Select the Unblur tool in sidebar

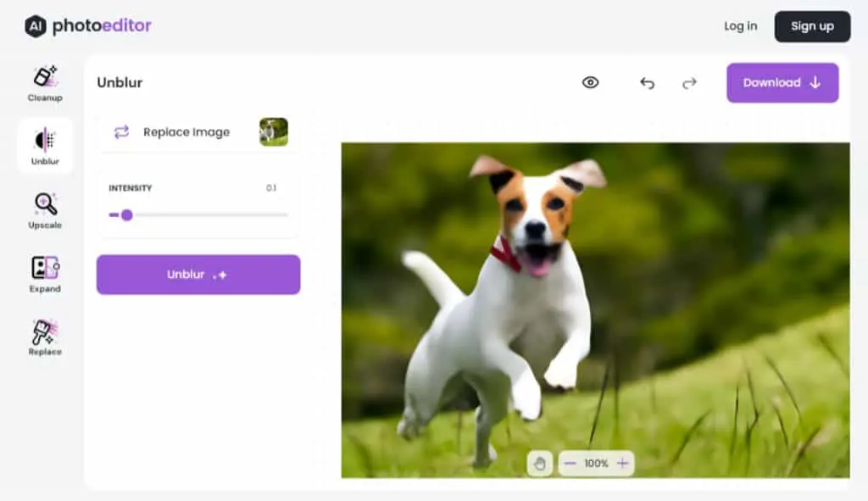pyautogui.click(x=45, y=146)
